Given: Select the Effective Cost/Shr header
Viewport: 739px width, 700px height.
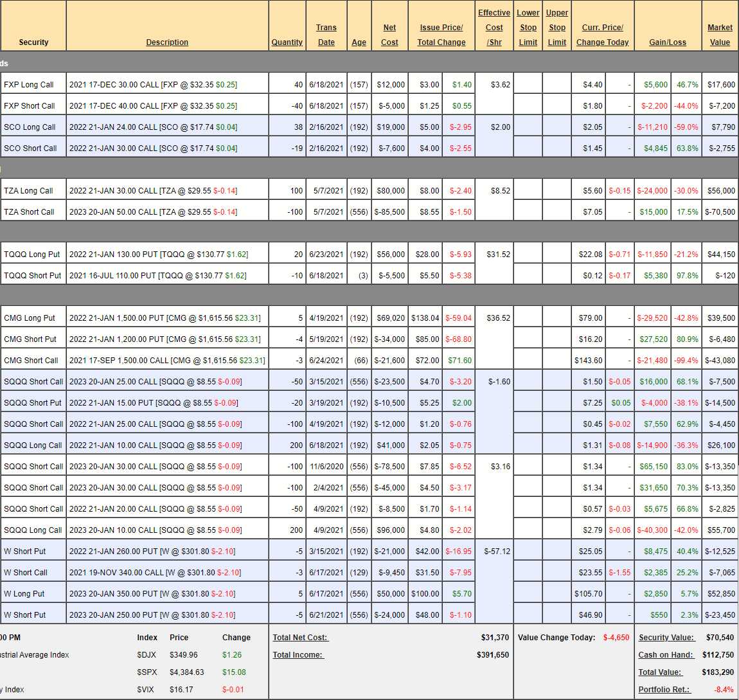Looking at the screenshot, I should coord(494,28).
